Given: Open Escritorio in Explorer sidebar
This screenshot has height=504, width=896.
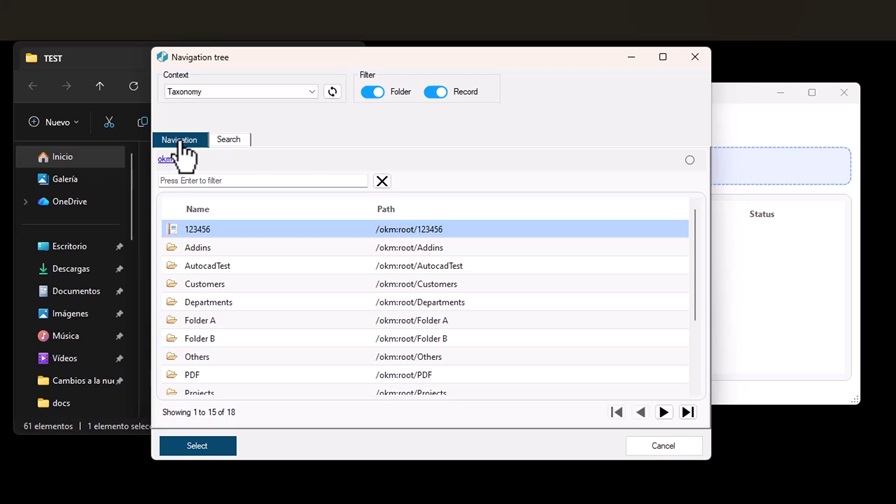Looking at the screenshot, I should [x=69, y=246].
